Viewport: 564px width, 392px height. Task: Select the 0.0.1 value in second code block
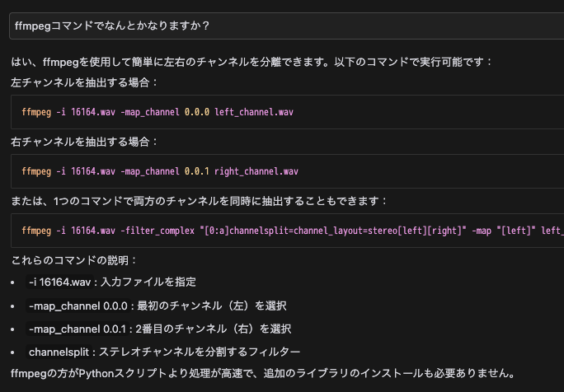197,171
